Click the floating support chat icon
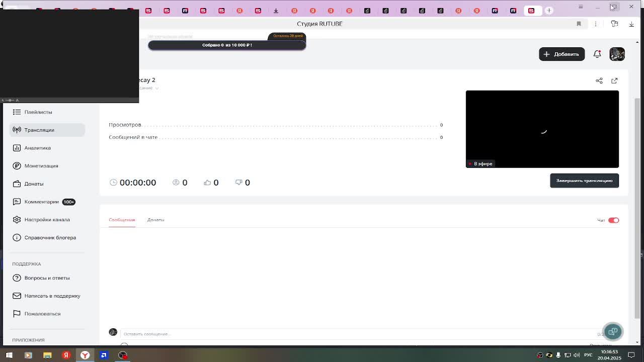The height and width of the screenshot is (362, 644). pyautogui.click(x=612, y=331)
